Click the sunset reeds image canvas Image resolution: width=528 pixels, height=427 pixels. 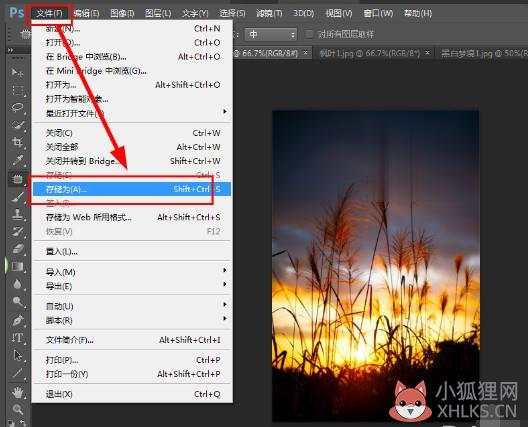pos(375,265)
